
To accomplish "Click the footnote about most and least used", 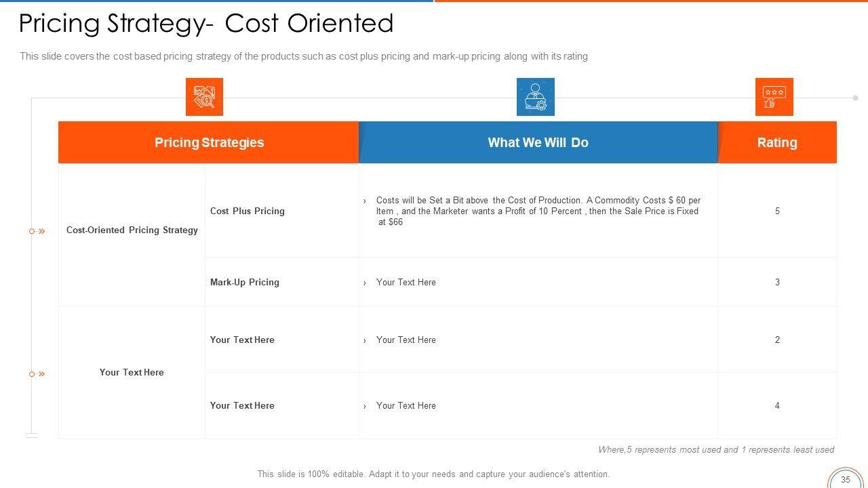I will click(x=716, y=449).
